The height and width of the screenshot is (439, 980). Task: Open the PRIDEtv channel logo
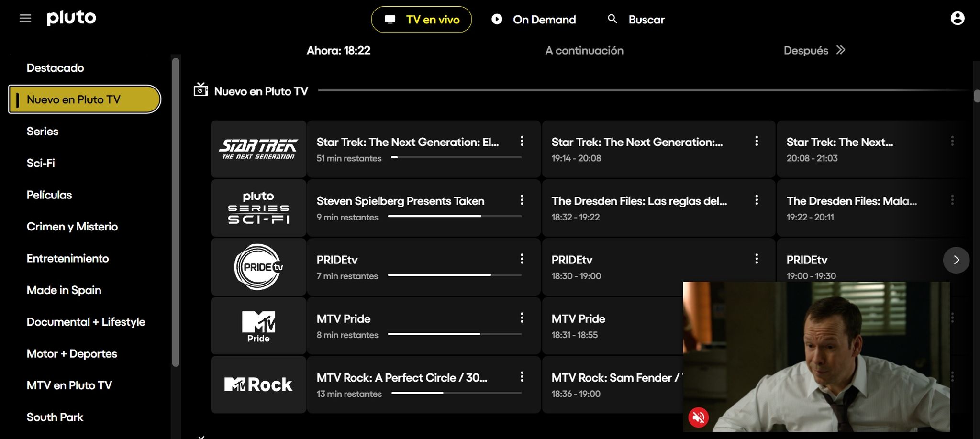coord(257,267)
